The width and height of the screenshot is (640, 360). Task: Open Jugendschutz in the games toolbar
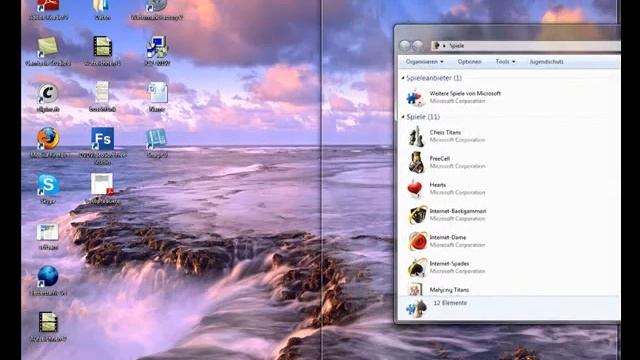coord(546,62)
